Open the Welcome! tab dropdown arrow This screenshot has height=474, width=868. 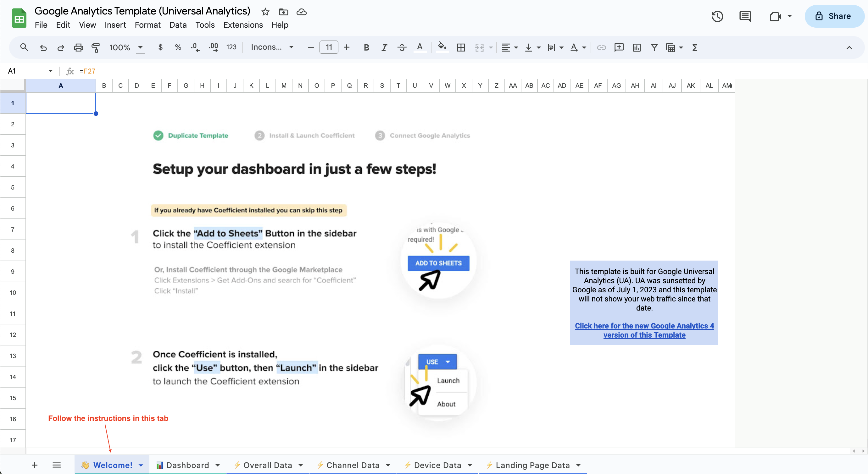(141, 465)
